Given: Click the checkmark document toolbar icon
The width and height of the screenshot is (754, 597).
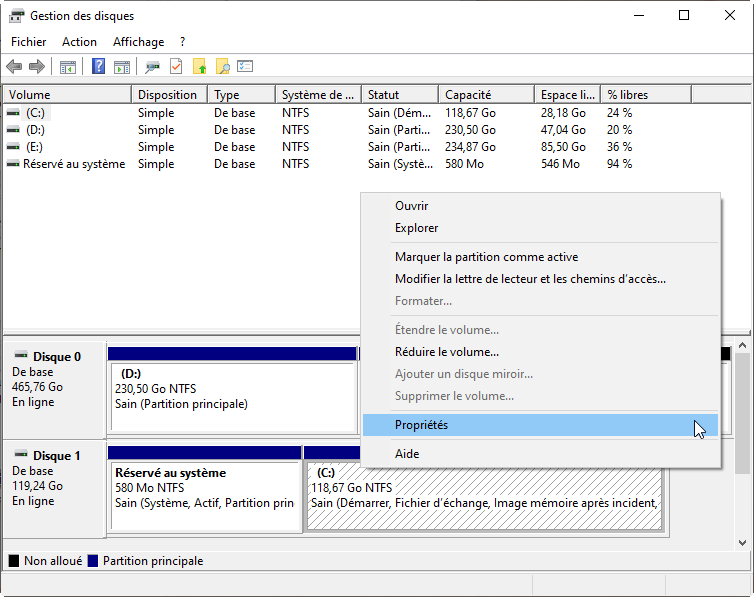Looking at the screenshot, I should pos(176,67).
